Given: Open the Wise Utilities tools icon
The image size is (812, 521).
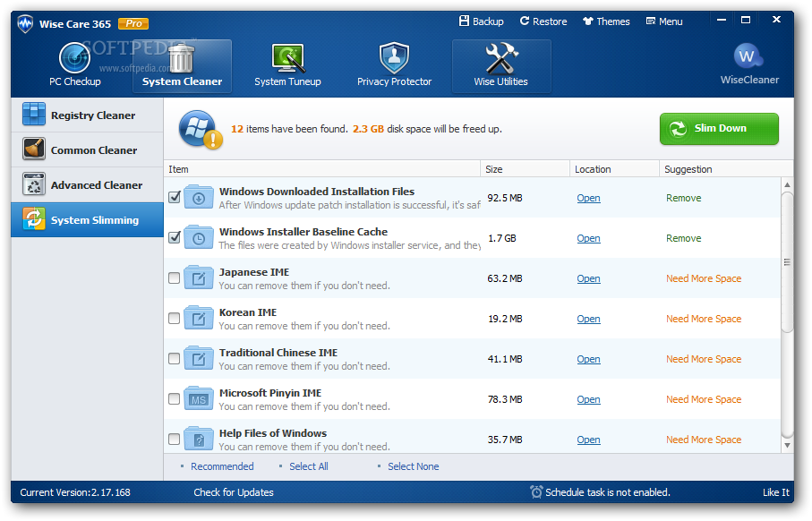Looking at the screenshot, I should (x=500, y=58).
